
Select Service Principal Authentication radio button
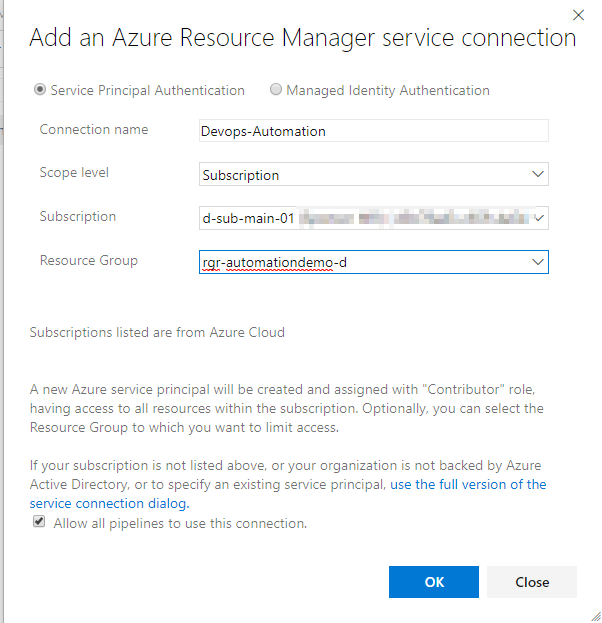40,89
